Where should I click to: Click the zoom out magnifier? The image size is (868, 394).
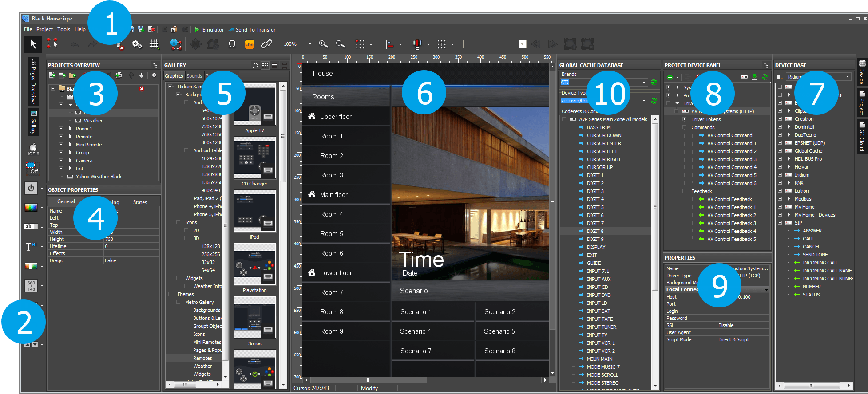[341, 44]
